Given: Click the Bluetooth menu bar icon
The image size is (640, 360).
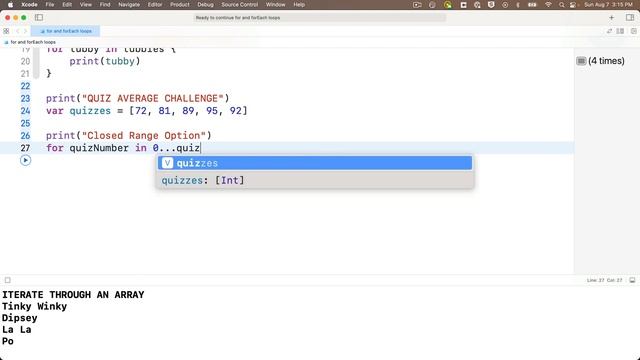Looking at the screenshot, I should 518,5.
